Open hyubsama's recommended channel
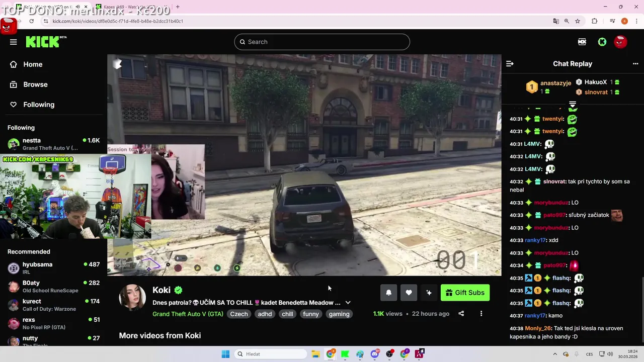 (x=53, y=268)
